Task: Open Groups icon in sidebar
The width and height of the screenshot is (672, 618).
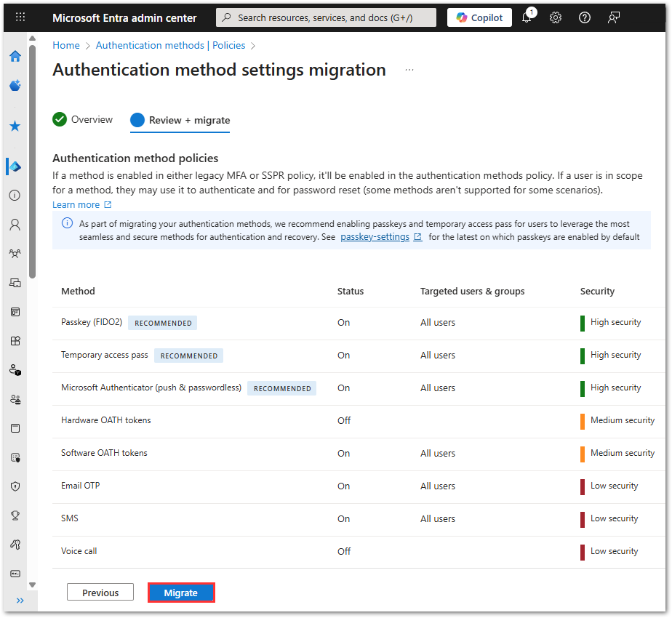Action: click(15, 254)
